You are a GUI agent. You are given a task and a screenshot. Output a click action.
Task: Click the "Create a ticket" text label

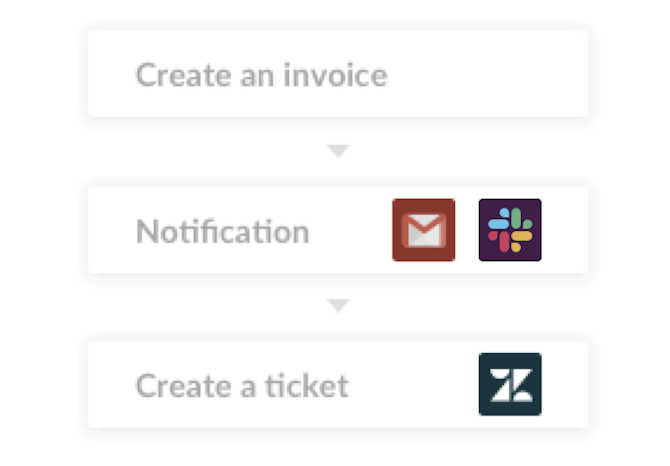(x=242, y=386)
